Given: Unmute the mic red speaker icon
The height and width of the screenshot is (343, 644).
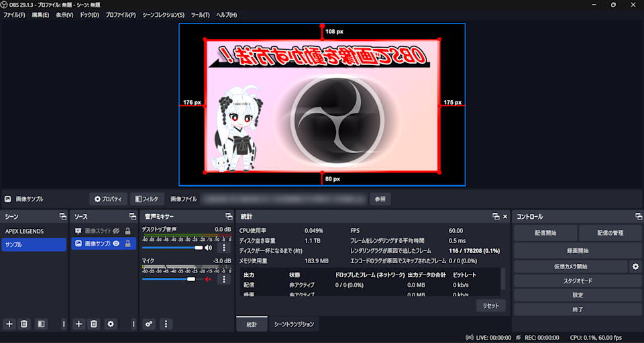Looking at the screenshot, I should pos(208,279).
